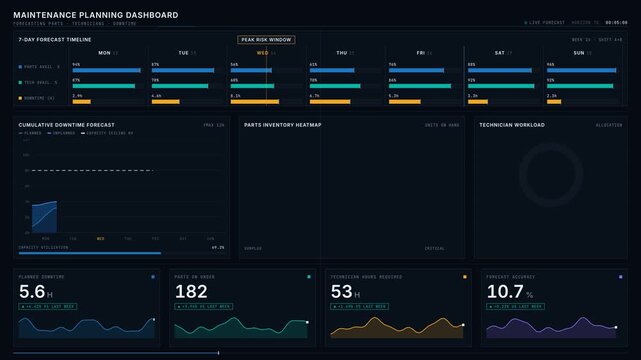
Task: Click Tuesday's blue parts availability bar
Action: point(183,70)
